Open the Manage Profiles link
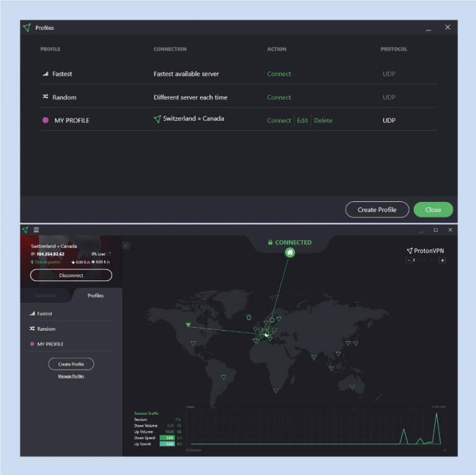 (71, 376)
